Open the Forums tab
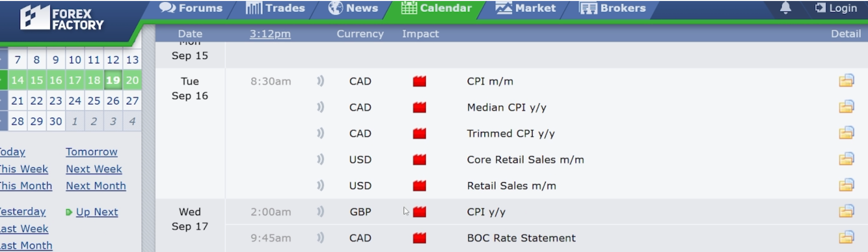This screenshot has height=252, width=868. pyautogui.click(x=191, y=8)
